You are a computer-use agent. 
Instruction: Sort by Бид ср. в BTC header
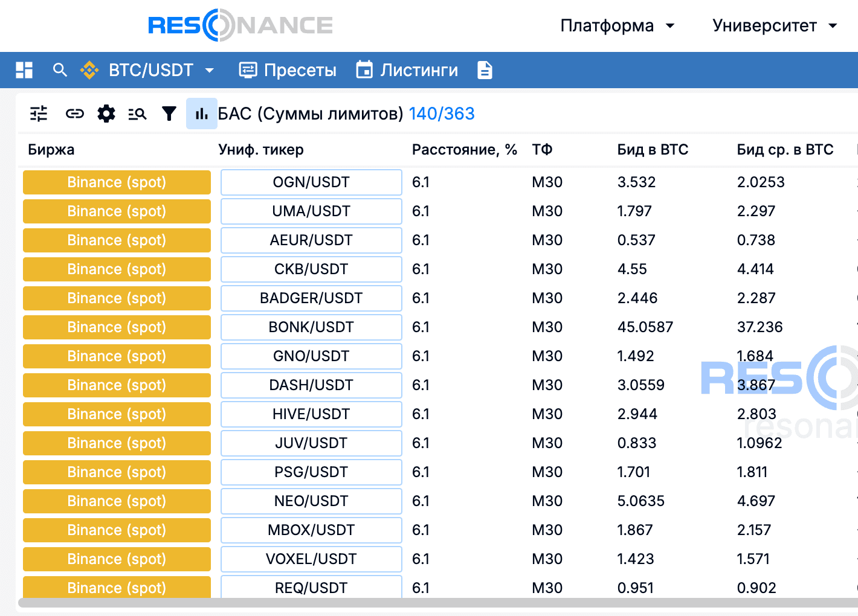(x=785, y=150)
